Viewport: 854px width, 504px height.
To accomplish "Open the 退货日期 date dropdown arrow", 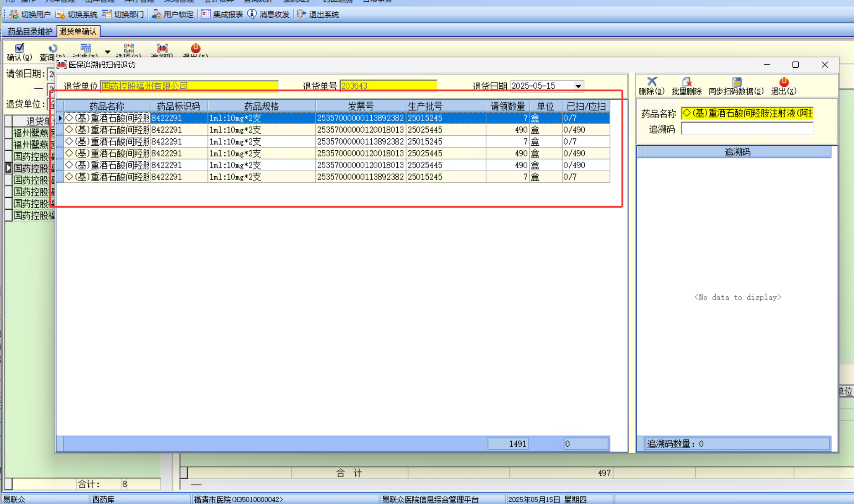I will [x=578, y=86].
